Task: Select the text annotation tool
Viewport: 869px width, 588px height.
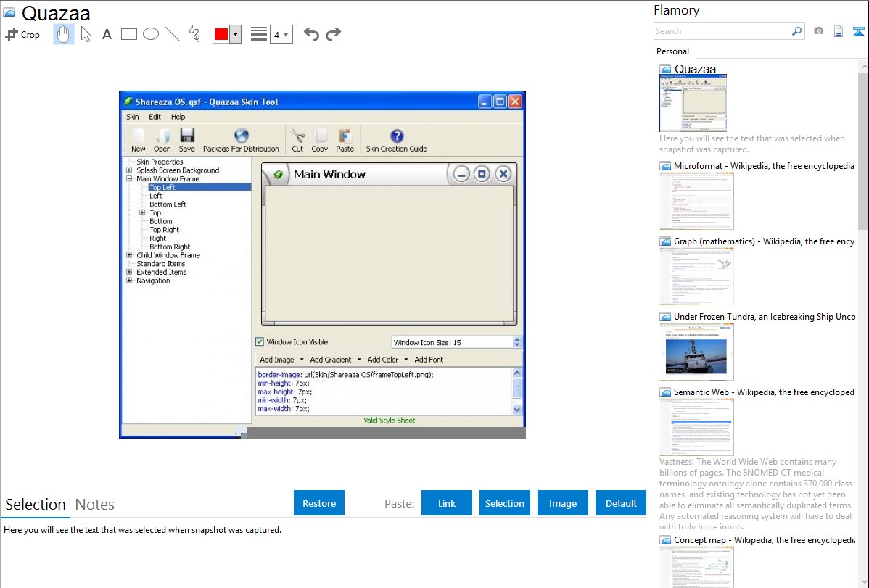Action: pos(107,35)
